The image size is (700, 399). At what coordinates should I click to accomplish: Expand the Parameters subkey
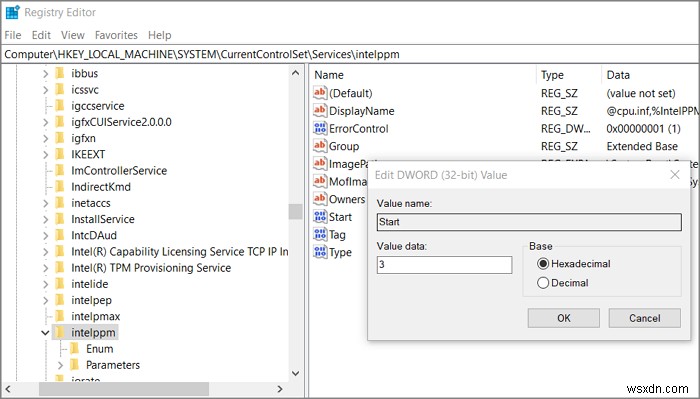click(61, 365)
